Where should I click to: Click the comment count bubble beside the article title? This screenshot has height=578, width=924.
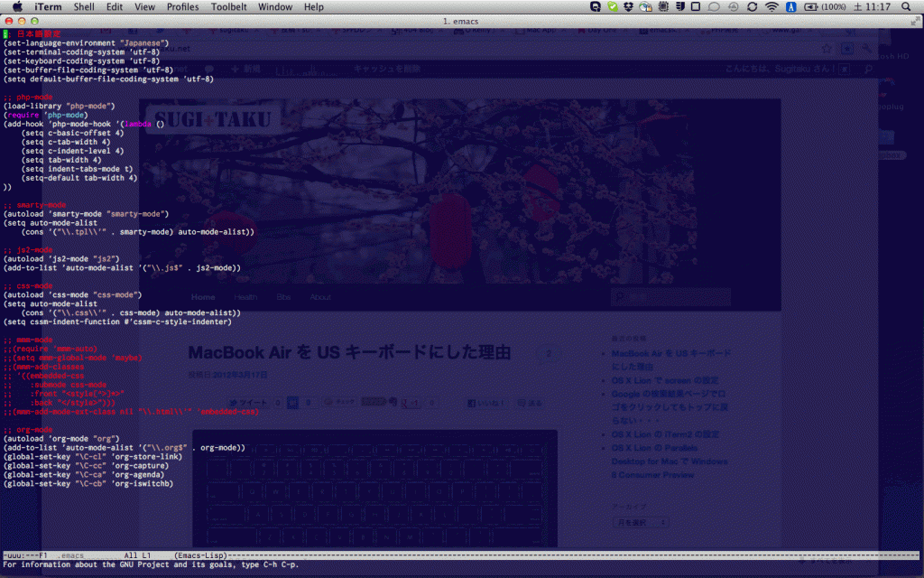pos(548,354)
